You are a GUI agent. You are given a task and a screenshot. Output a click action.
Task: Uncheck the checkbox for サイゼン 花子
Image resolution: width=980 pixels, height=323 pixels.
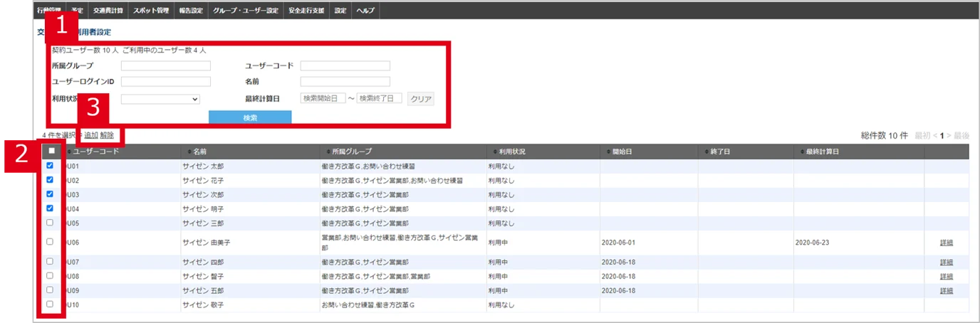pyautogui.click(x=50, y=179)
